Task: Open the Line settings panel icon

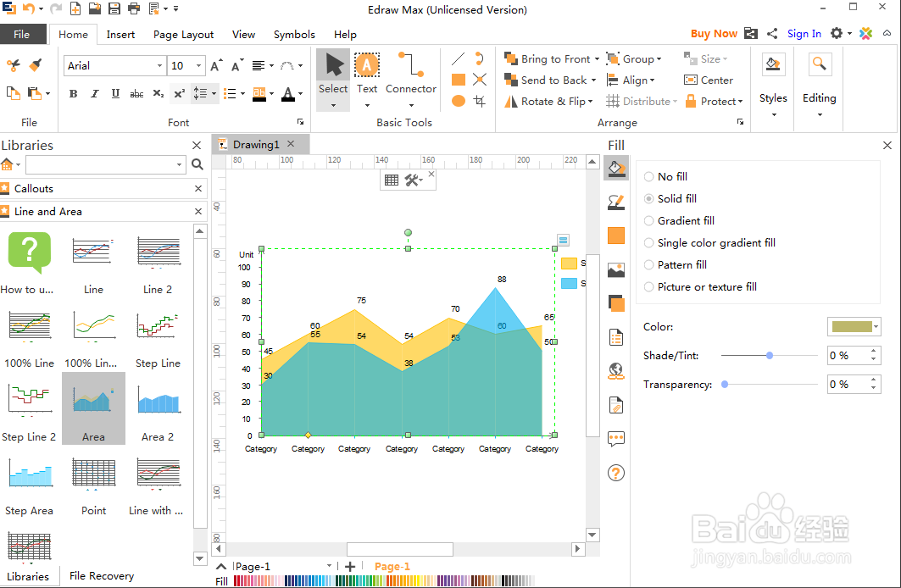Action: point(616,202)
